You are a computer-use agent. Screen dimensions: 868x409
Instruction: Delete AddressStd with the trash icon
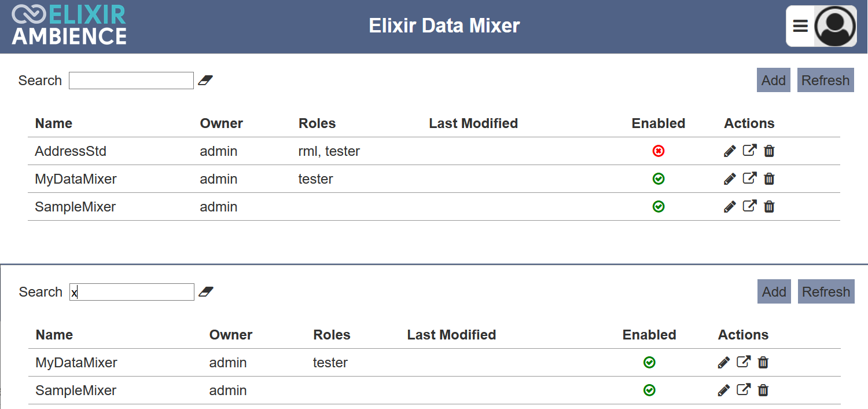click(x=769, y=151)
